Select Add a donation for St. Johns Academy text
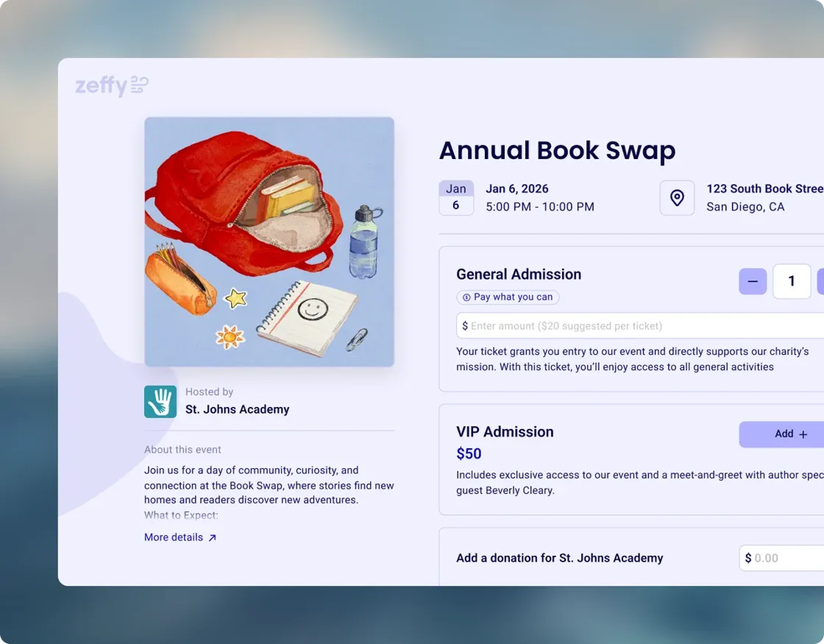This screenshot has height=644, width=824. click(559, 559)
